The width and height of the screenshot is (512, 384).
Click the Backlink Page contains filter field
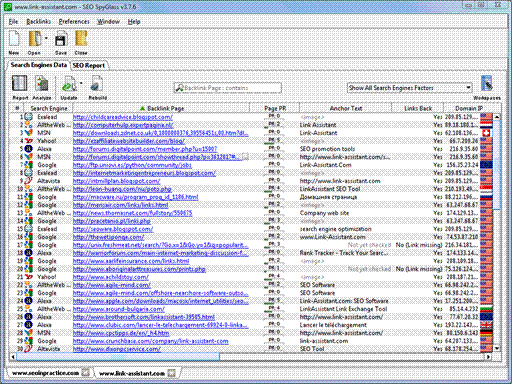click(228, 88)
